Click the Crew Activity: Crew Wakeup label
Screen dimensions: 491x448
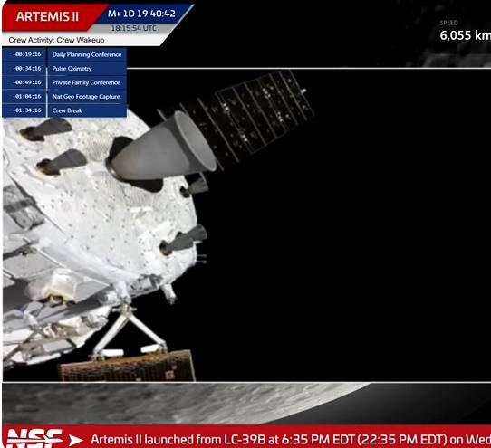click(56, 40)
